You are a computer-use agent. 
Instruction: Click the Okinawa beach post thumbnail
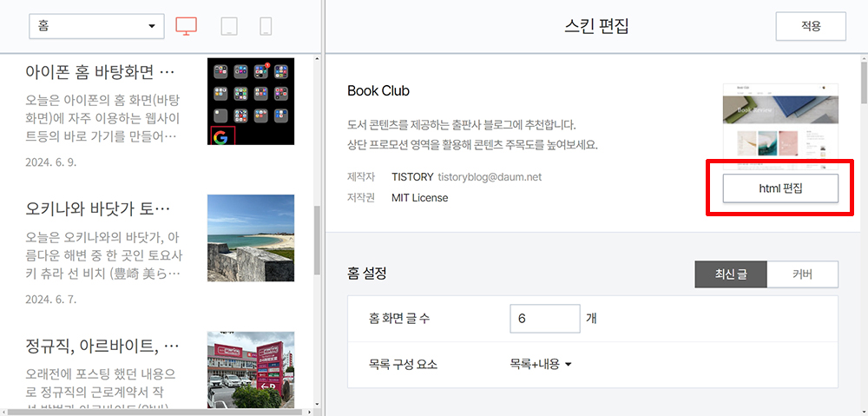coord(251,238)
